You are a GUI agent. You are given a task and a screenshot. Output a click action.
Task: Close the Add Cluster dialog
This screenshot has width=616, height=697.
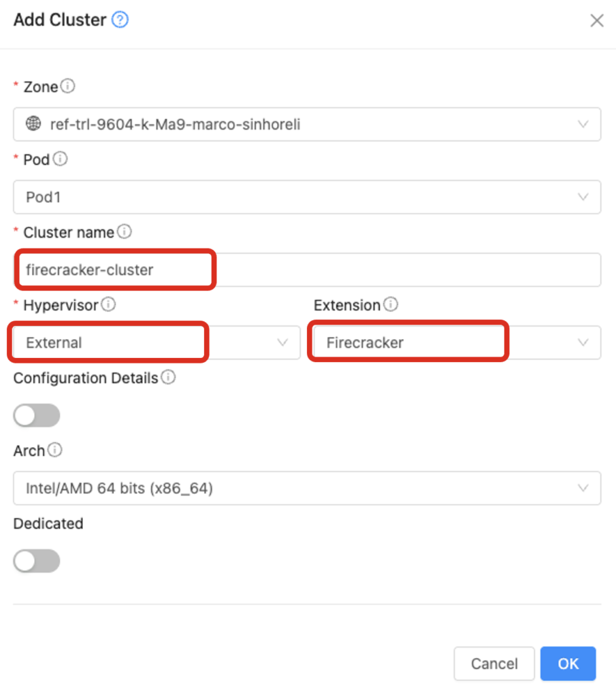(597, 20)
